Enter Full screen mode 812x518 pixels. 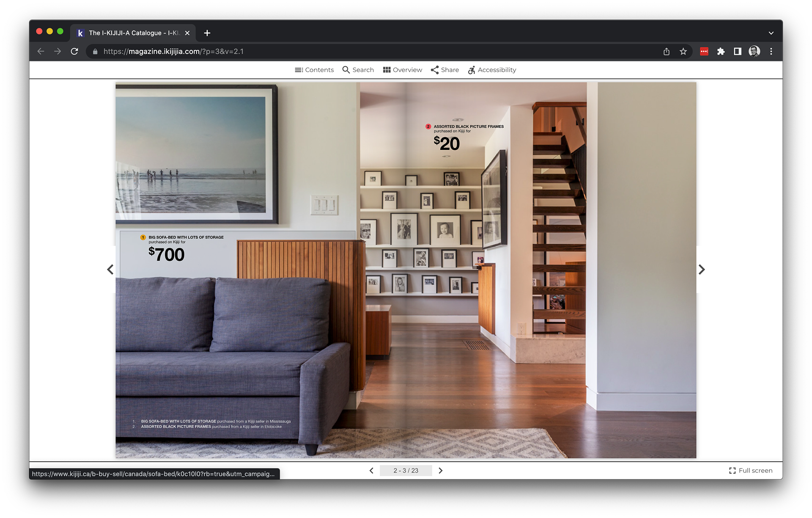point(751,471)
